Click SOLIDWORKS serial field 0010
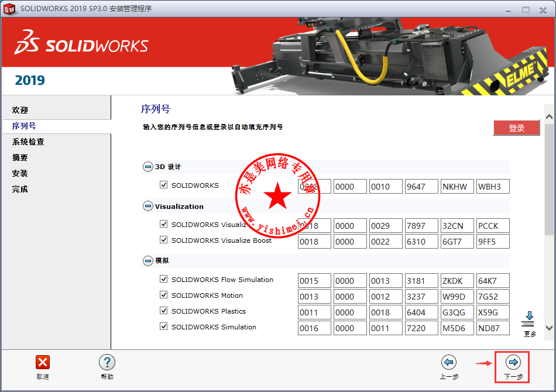Image resolution: width=556 pixels, height=392 pixels. 386,187
